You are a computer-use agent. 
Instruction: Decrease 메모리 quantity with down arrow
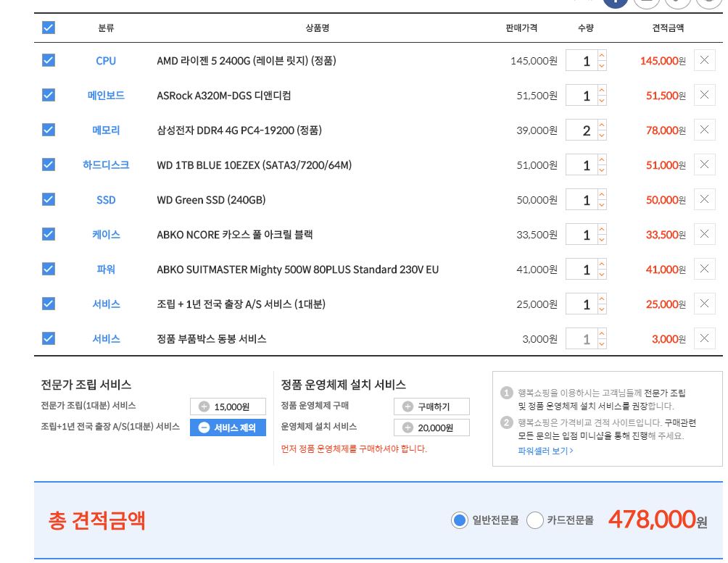pyautogui.click(x=602, y=135)
